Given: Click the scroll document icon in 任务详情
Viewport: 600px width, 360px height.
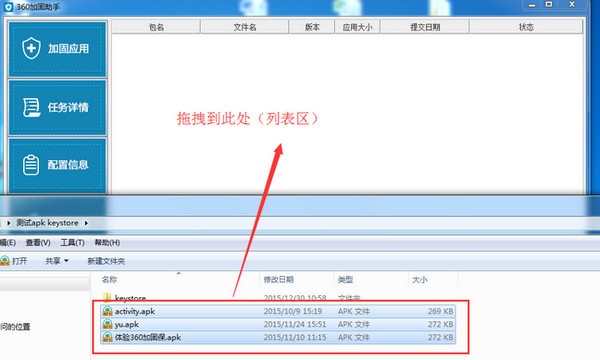Looking at the screenshot, I should 31,107.
